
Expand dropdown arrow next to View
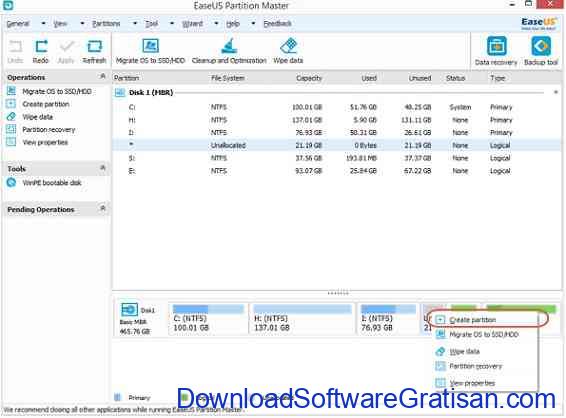click(x=82, y=24)
